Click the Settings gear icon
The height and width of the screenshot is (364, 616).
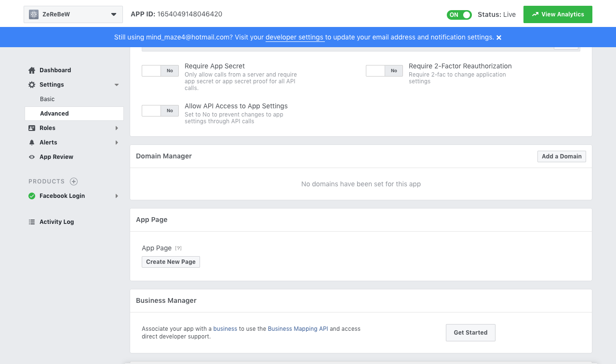tap(32, 85)
